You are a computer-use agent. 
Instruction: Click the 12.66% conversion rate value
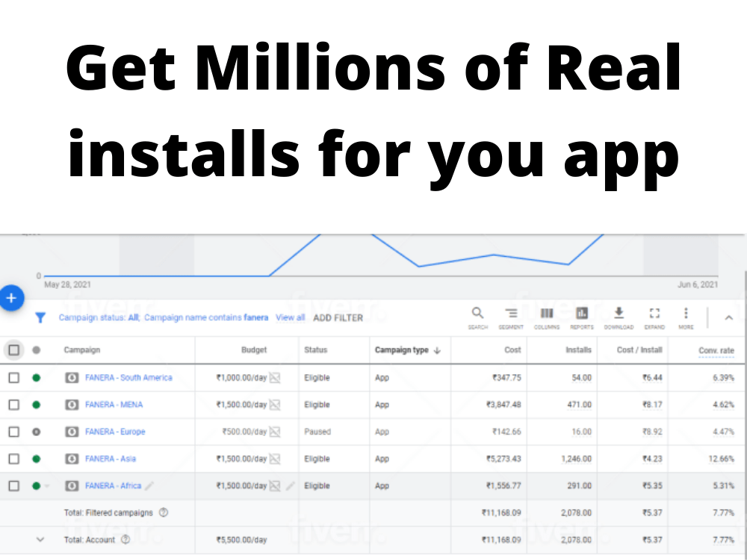pos(722,459)
